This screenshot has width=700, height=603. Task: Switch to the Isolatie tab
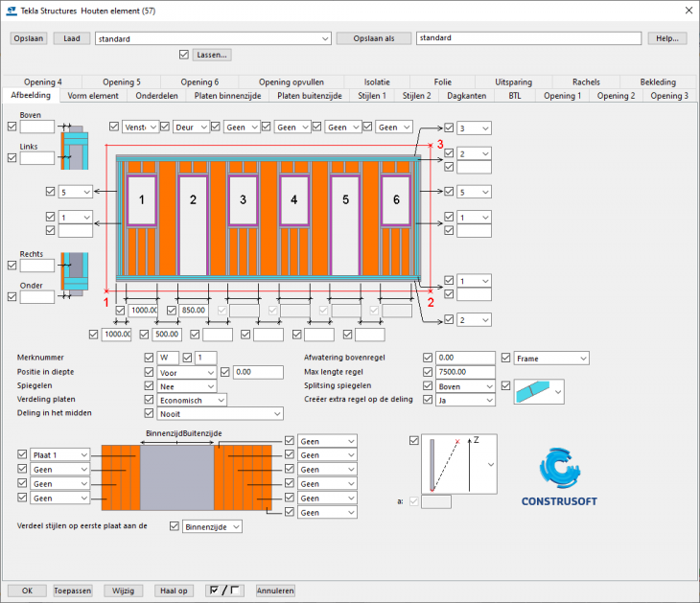pyautogui.click(x=377, y=81)
